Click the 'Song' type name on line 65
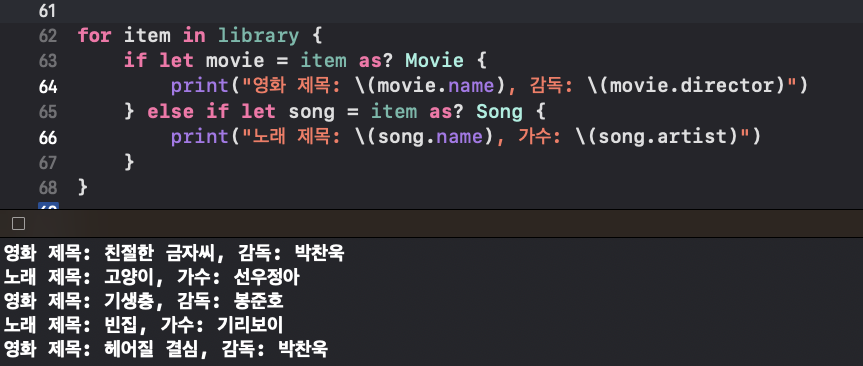863x366 pixels. click(x=499, y=112)
